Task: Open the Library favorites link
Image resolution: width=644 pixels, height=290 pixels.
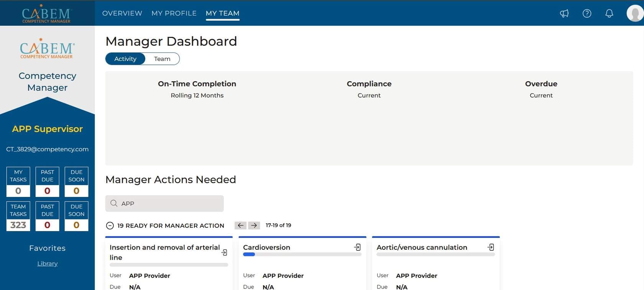Action: point(47,264)
